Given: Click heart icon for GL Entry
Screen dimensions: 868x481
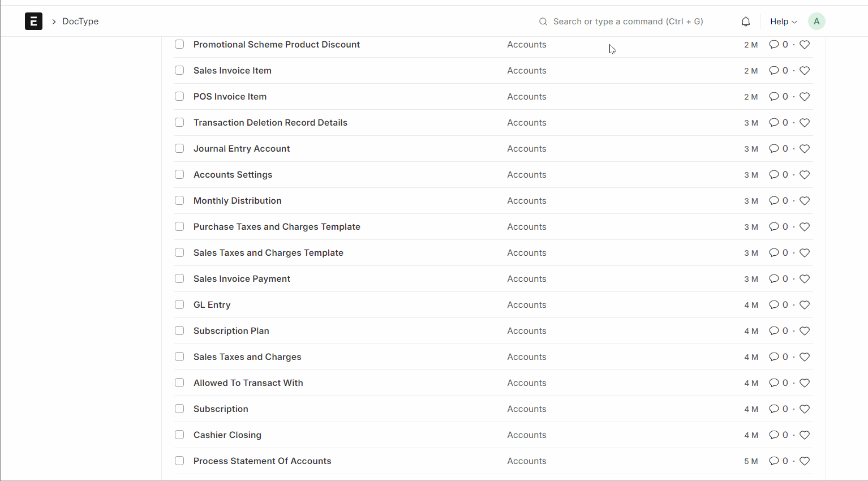Looking at the screenshot, I should [x=805, y=305].
